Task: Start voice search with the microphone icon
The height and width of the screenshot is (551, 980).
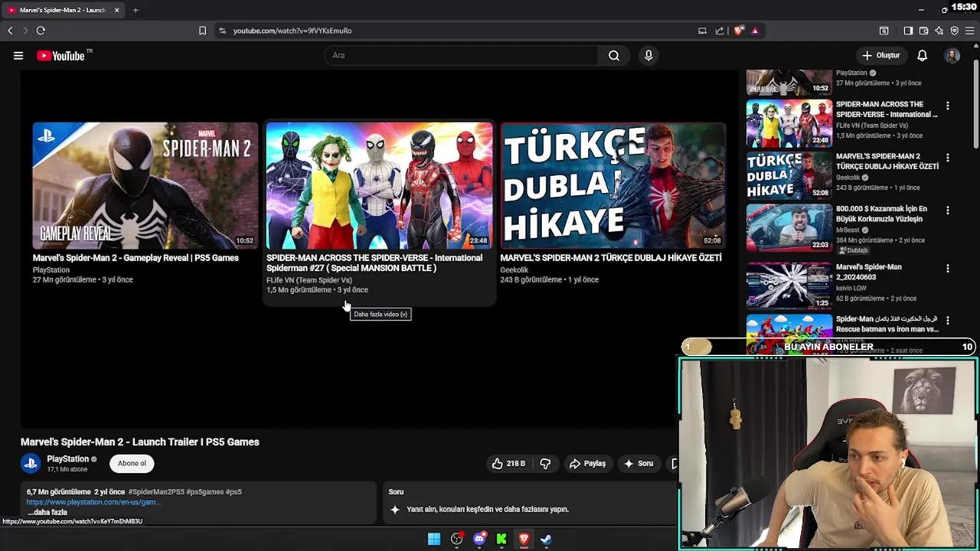Action: (648, 55)
